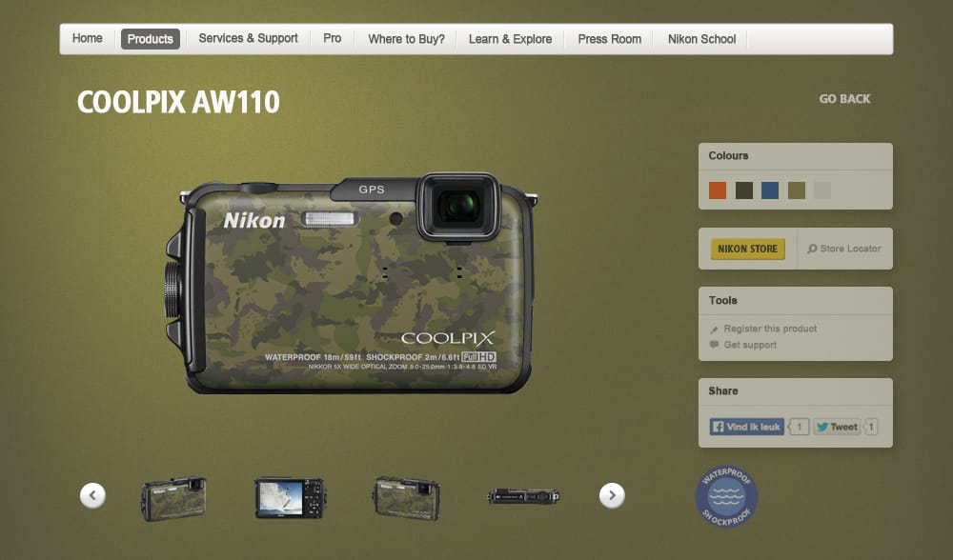This screenshot has height=560, width=953.
Task: Open the Nikon School menu item
Action: (701, 39)
